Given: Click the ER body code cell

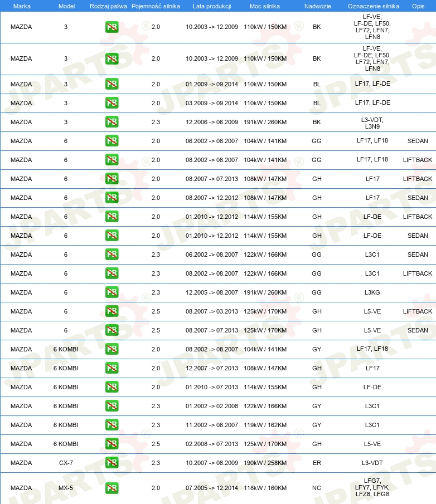Looking at the screenshot, I should (317, 463).
